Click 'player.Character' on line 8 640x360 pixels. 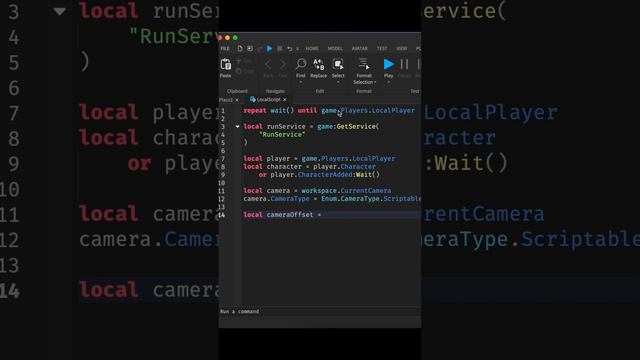point(344,167)
